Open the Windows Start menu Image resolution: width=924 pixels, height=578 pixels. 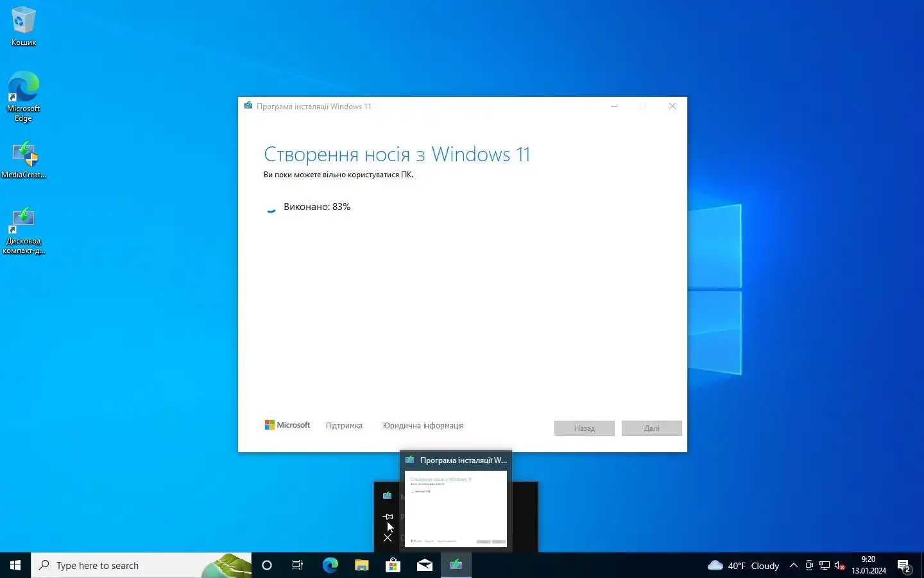(15, 565)
